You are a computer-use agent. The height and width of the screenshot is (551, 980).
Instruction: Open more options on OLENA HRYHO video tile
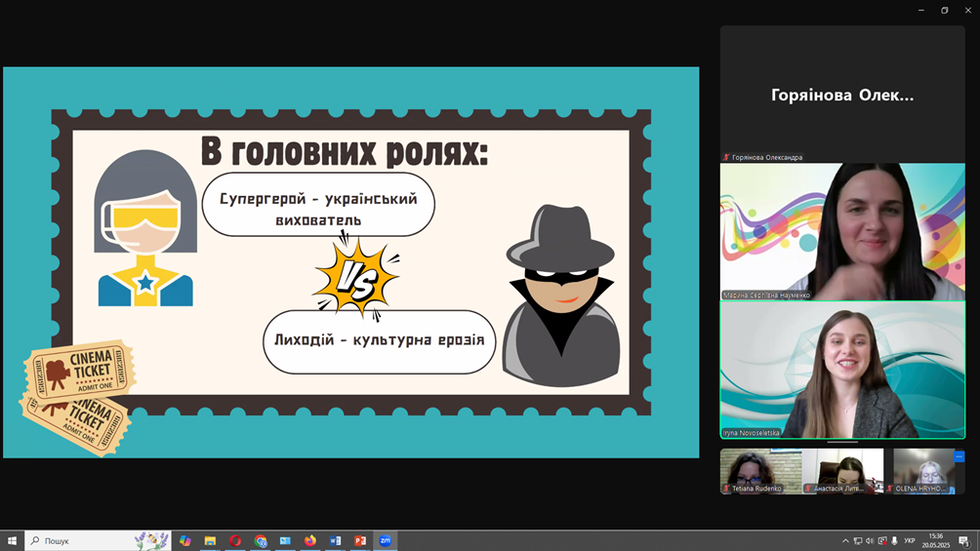coord(959,456)
